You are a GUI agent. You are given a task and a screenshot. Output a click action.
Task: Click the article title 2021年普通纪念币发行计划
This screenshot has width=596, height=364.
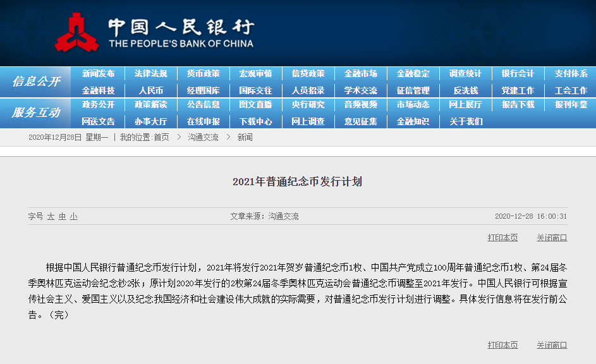[x=297, y=181]
